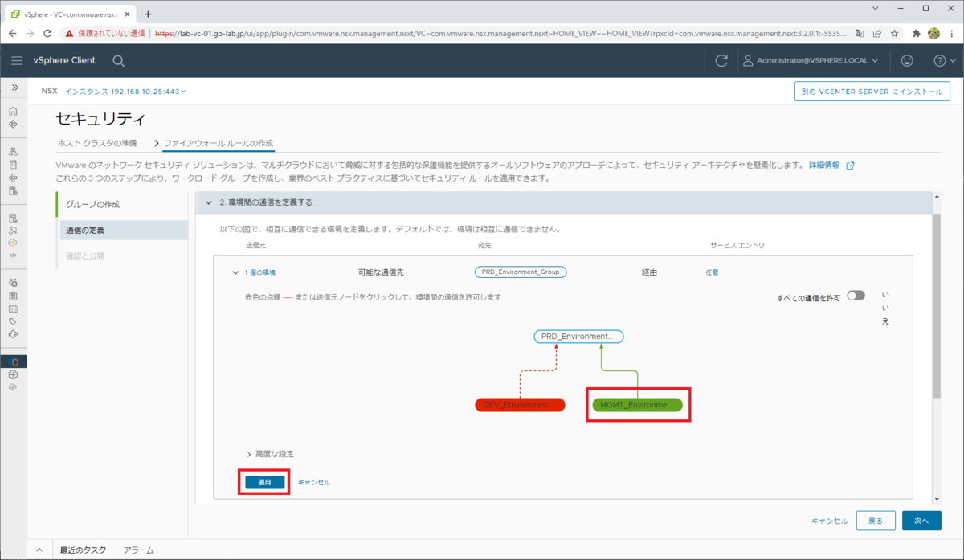Image resolution: width=964 pixels, height=560 pixels.
Task: Click the red DEV_Environment... node
Action: tap(520, 404)
